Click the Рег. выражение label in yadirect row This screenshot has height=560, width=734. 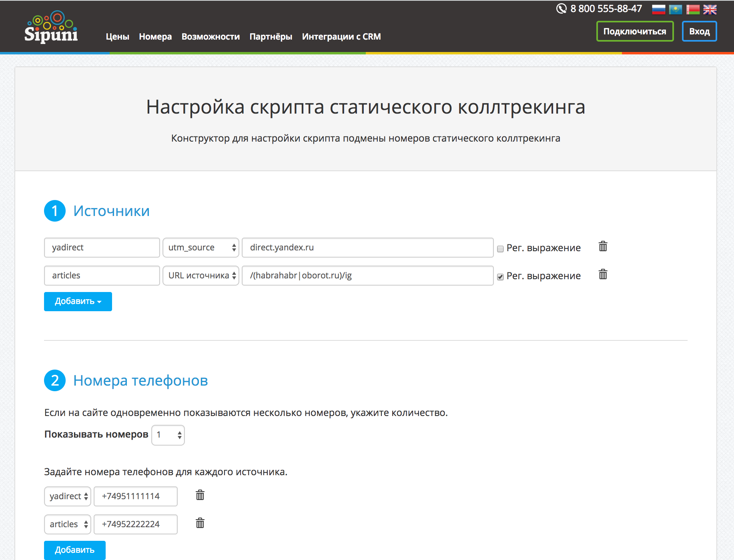click(x=543, y=248)
